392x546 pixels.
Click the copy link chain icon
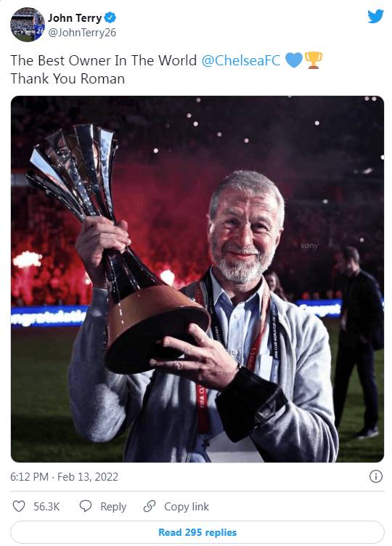point(150,506)
